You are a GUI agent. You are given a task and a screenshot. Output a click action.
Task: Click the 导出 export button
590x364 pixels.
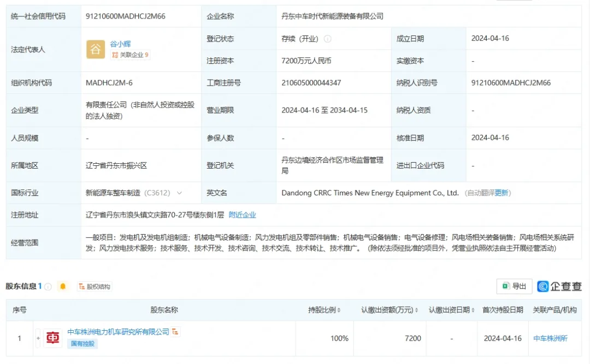point(514,287)
